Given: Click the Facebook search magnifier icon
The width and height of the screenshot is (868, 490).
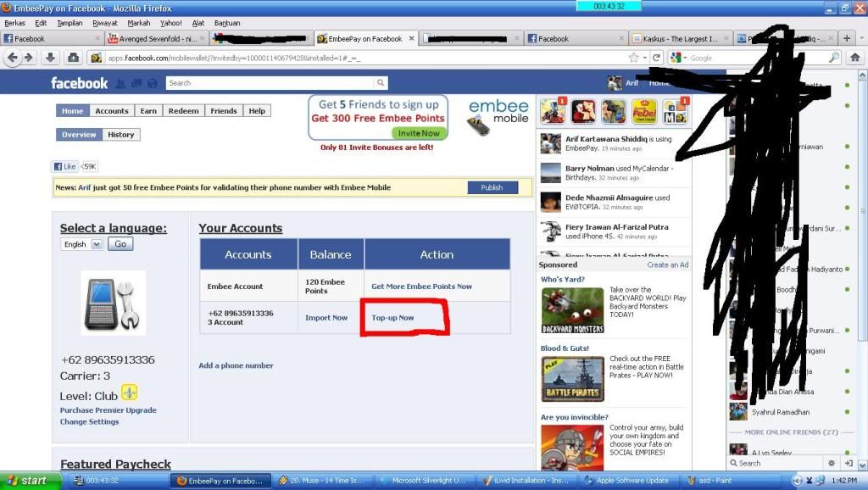Looking at the screenshot, I should (381, 83).
